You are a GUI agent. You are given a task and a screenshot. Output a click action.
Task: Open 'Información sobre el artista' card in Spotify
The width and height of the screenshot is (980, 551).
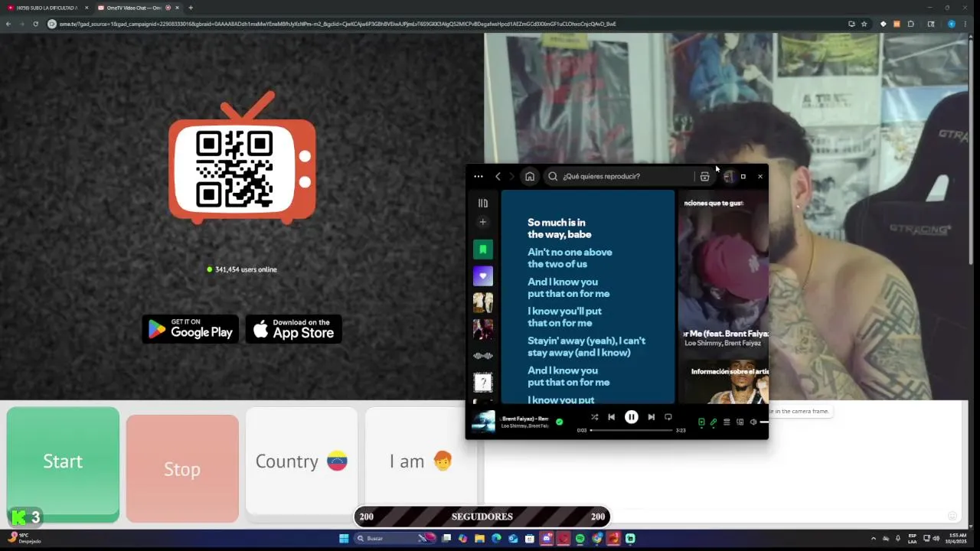[x=723, y=381]
